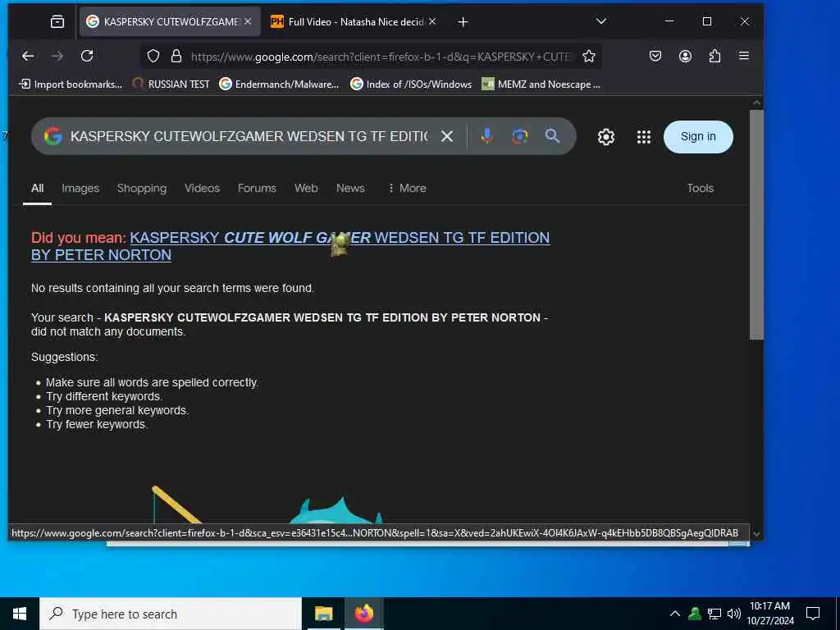
Task: Click the taskbar search box
Action: tap(171, 614)
